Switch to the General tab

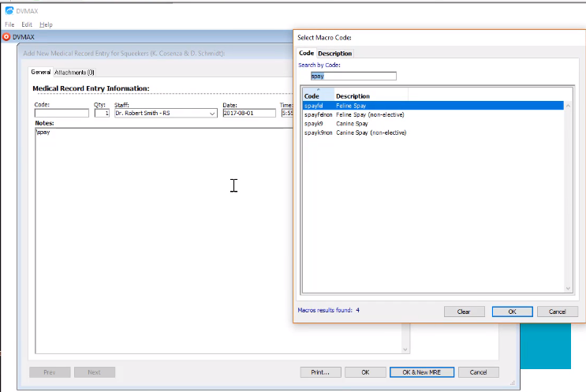tap(40, 72)
